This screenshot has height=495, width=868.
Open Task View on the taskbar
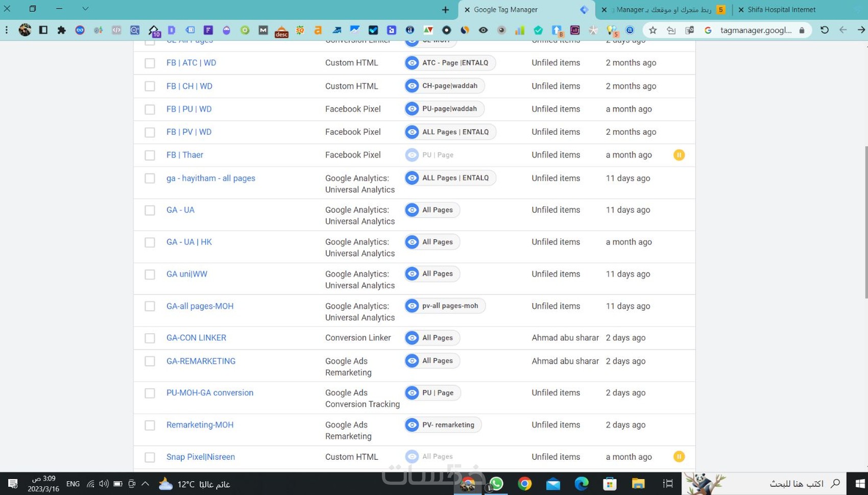tap(667, 483)
